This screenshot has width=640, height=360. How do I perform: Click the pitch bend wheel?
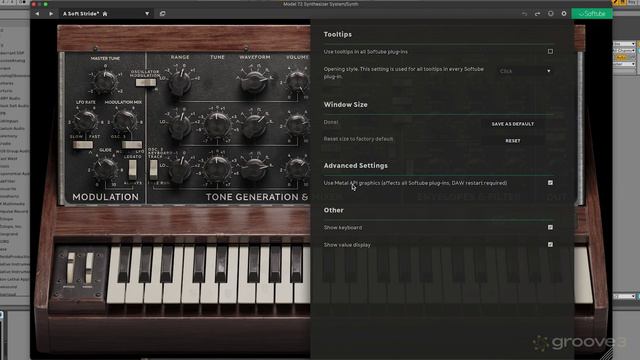pos(71,268)
